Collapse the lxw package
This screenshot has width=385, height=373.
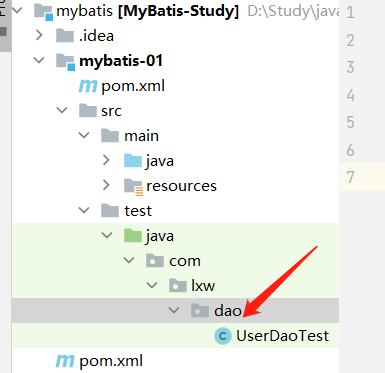click(x=152, y=285)
